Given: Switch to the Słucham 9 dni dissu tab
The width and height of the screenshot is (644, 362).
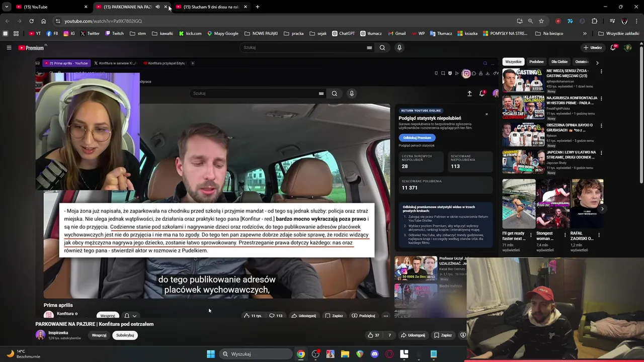Looking at the screenshot, I should click(210, 7).
